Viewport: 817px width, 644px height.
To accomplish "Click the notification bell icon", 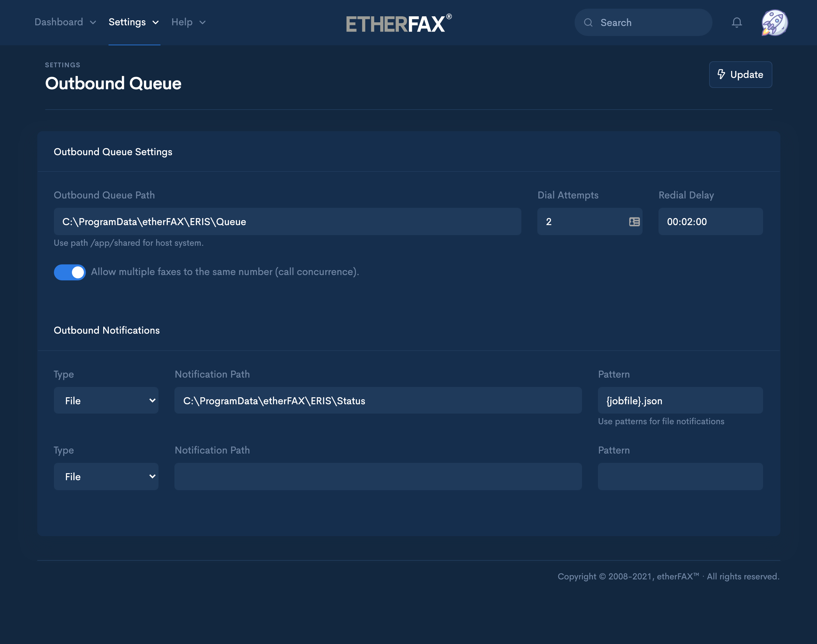I will (736, 23).
